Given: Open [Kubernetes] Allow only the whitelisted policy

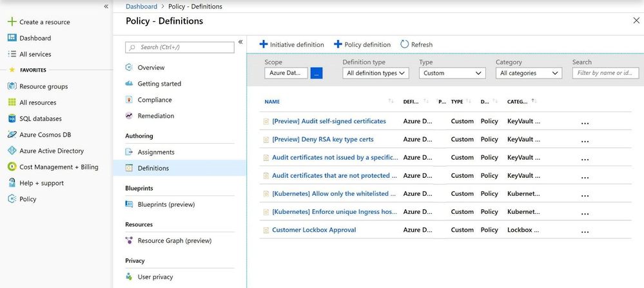Looking at the screenshot, I should 334,193.
